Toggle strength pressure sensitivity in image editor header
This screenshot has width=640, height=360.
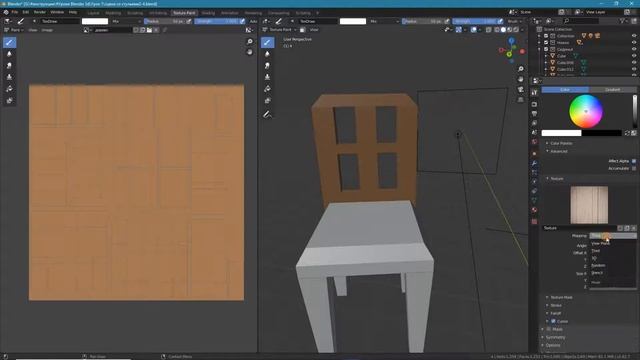tap(242, 21)
